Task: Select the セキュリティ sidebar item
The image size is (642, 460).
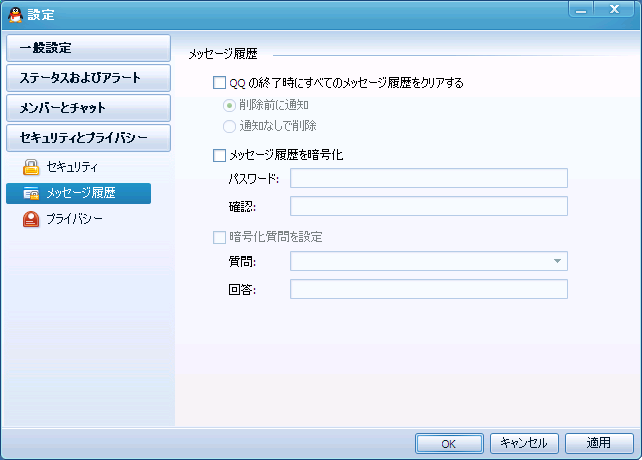Action: pos(79,167)
